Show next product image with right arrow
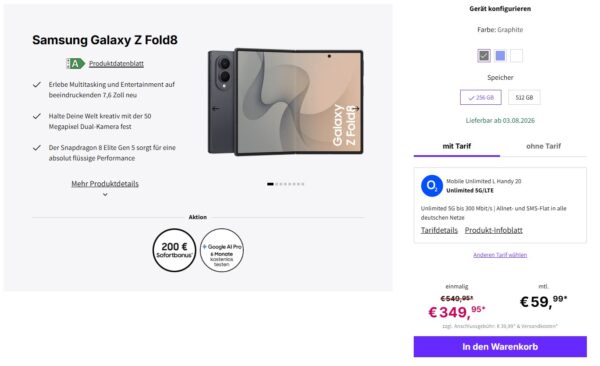600x366 pixels. point(356,109)
